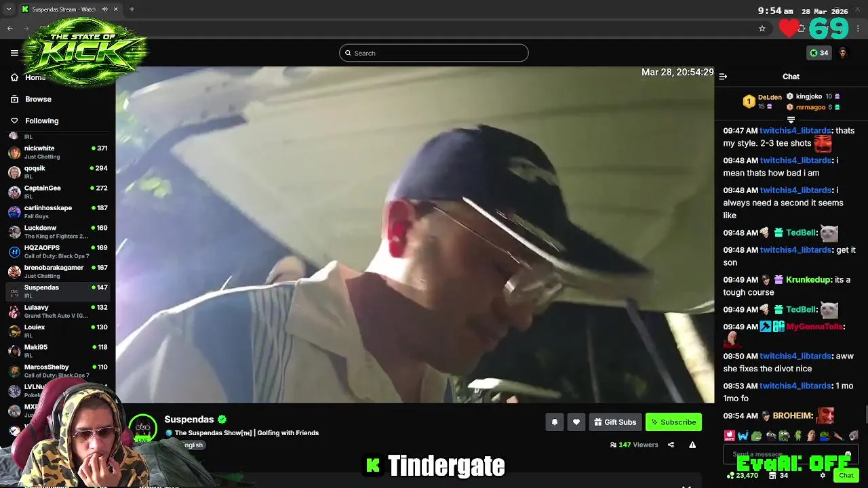Screen dimensions: 868x488
Task: Collapse the chat panel with arrow icon
Action: click(723, 77)
